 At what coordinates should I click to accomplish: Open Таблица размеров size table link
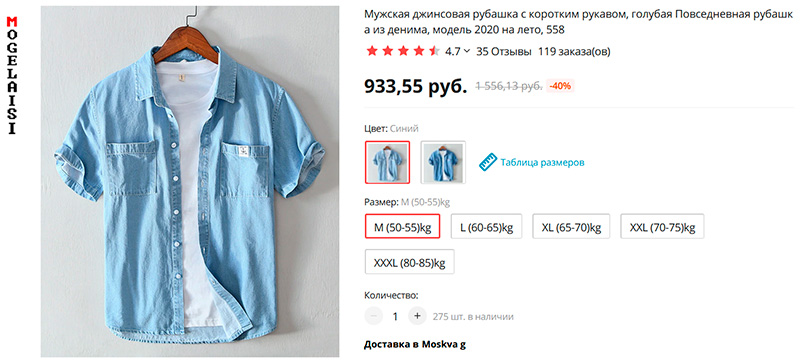pyautogui.click(x=542, y=163)
